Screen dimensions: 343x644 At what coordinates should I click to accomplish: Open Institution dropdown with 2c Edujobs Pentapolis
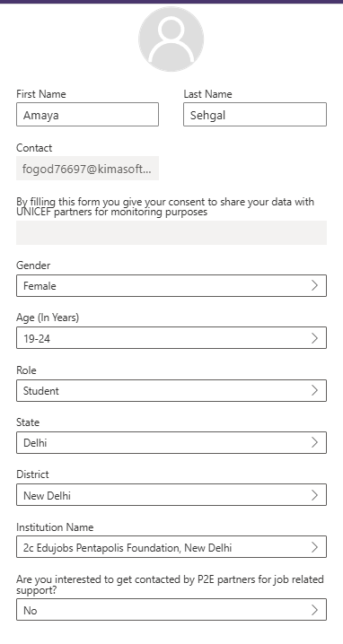pos(171,546)
